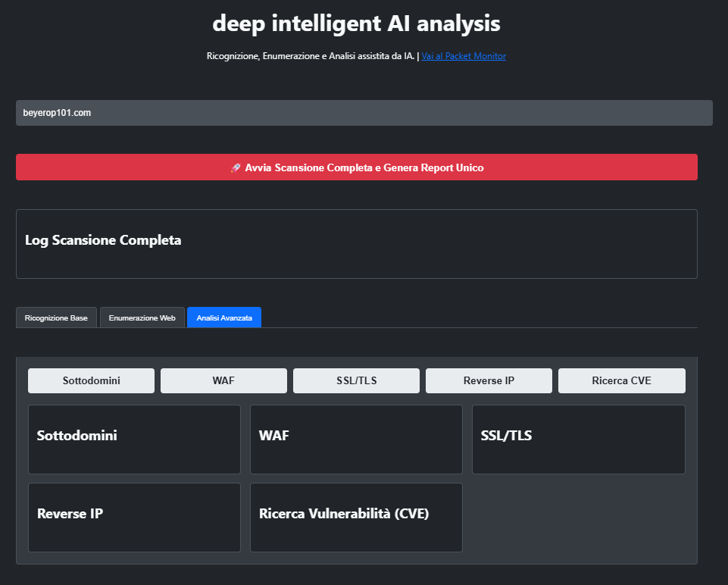Viewport: 728px width, 585px height.
Task: Select the Reverse IP scan button
Action: click(x=489, y=380)
